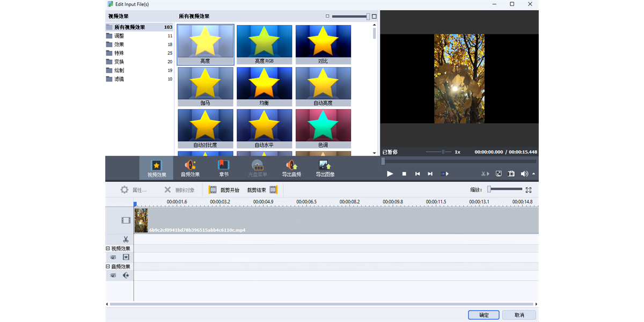Collapse the 视频效果 track group
644x322 pixels.
coord(108,248)
